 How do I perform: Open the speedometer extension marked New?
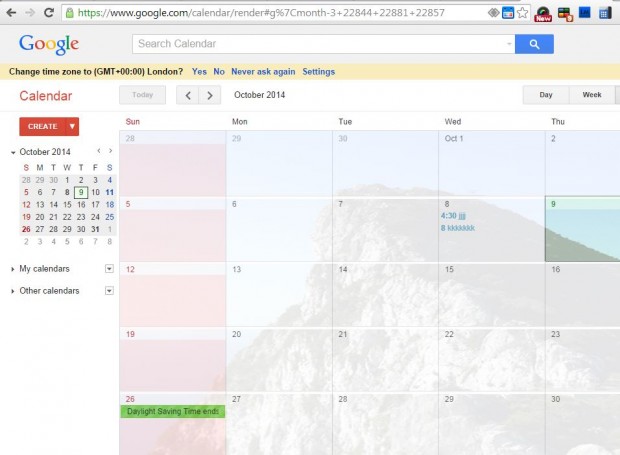tap(543, 14)
